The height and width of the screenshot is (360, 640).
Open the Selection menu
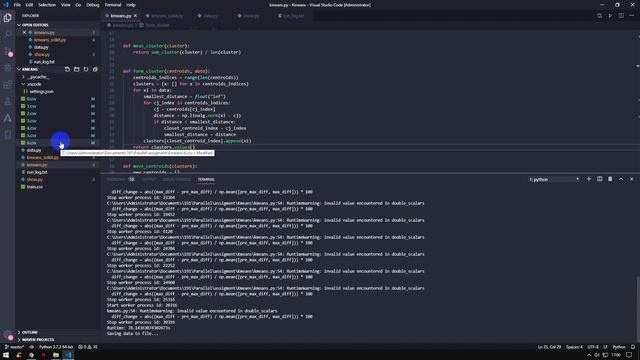click(47, 5)
